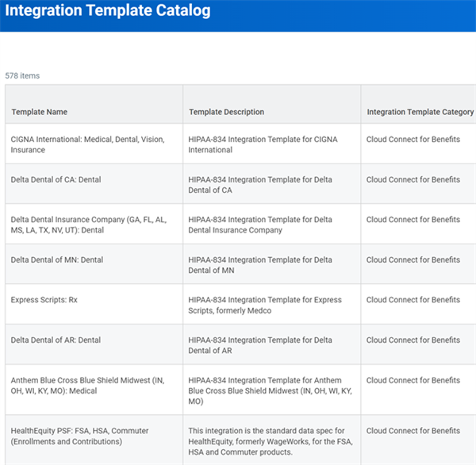This screenshot has height=465, width=476.
Task: Click description for Delta Dental of AR
Action: (260, 345)
